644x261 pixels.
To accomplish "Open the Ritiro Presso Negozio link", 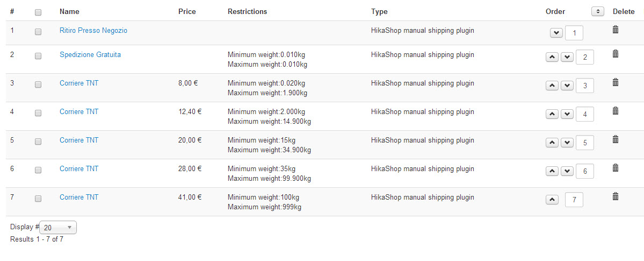I will point(93,31).
